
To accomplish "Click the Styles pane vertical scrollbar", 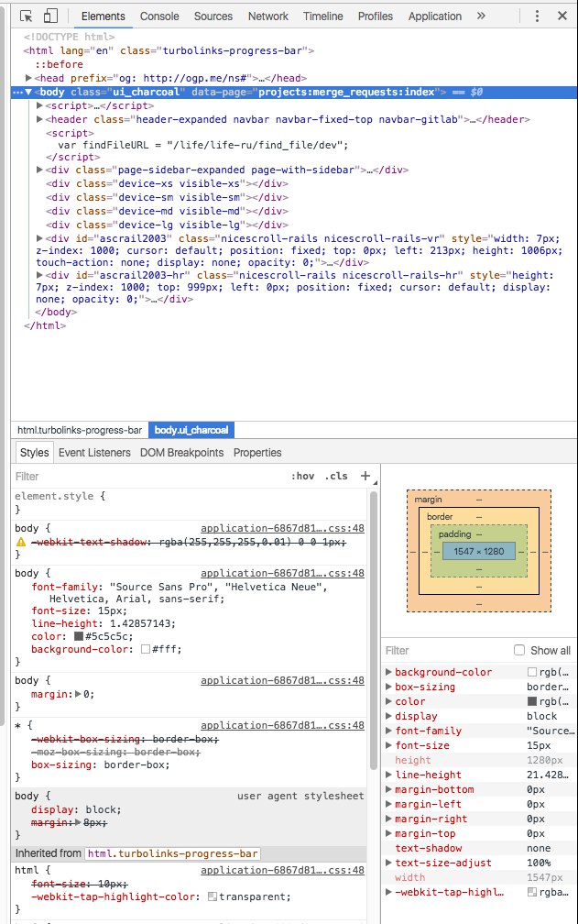I will tap(373, 631).
